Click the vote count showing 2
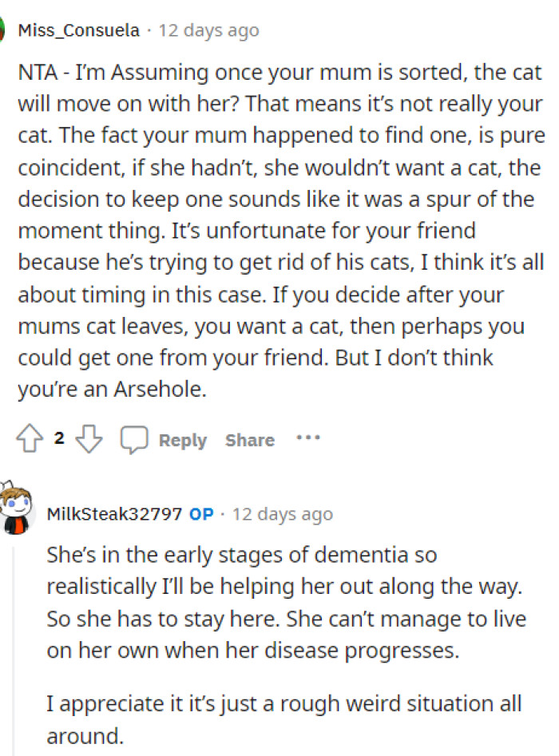Image resolution: width=559 pixels, height=756 pixels. 59,437
